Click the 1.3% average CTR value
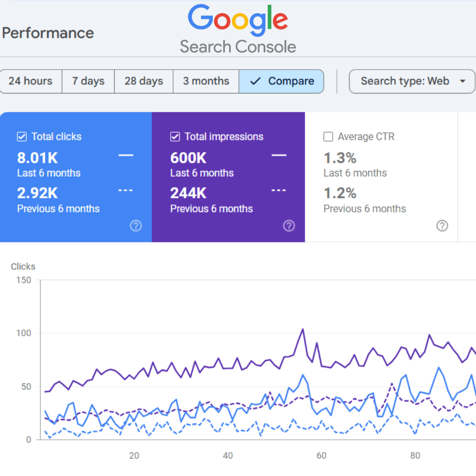The width and height of the screenshot is (476, 476). tap(340, 158)
